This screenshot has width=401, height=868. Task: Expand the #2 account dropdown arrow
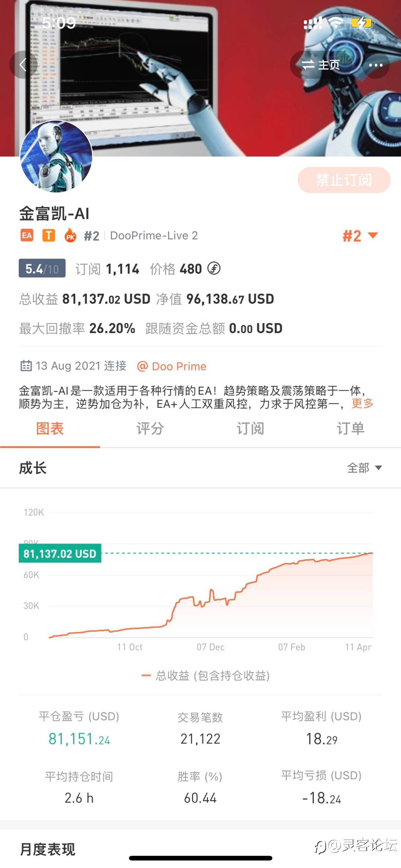point(373,235)
